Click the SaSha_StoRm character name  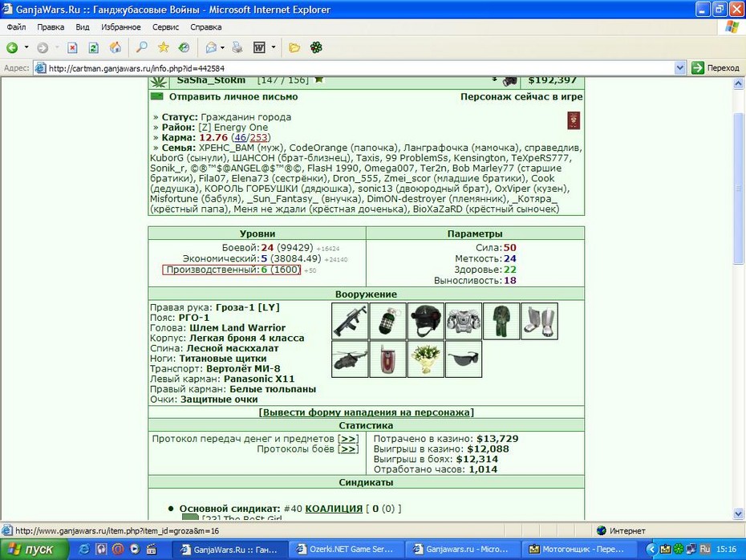(211, 80)
